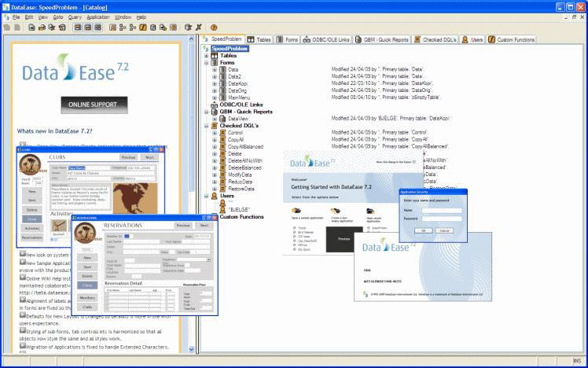Screen dimensions: 588x368
Task: Click the DQL icon beside CopyAll
Action: 222,139
